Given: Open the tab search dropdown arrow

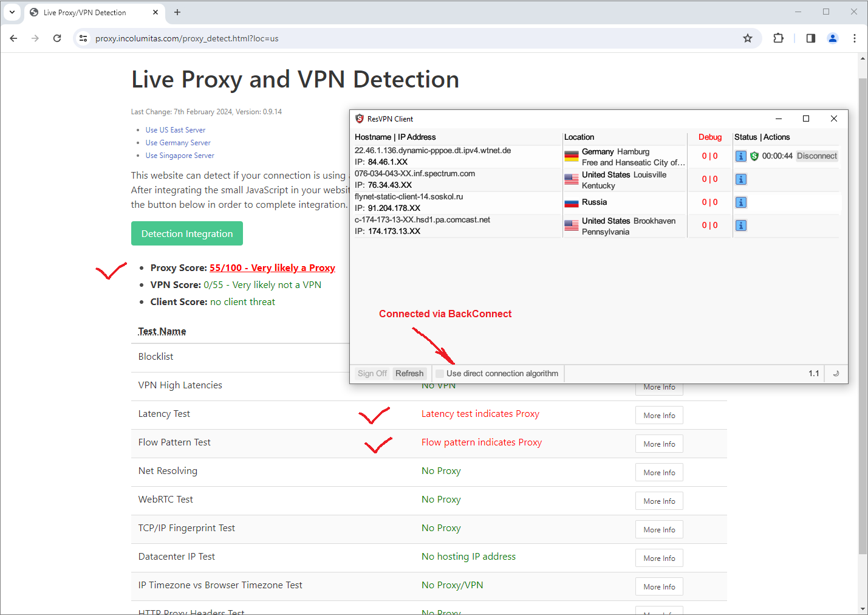Looking at the screenshot, I should [12, 12].
